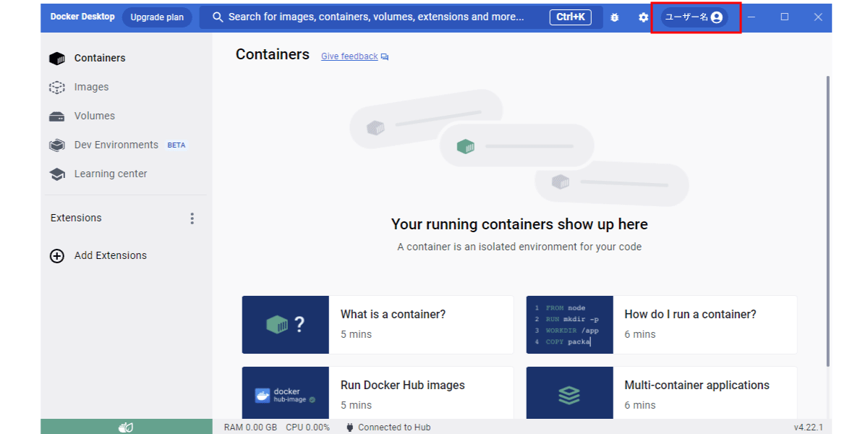Viewport: 868px width, 434px height.
Task: Click the RAM 0.00 GB status
Action: (250, 427)
